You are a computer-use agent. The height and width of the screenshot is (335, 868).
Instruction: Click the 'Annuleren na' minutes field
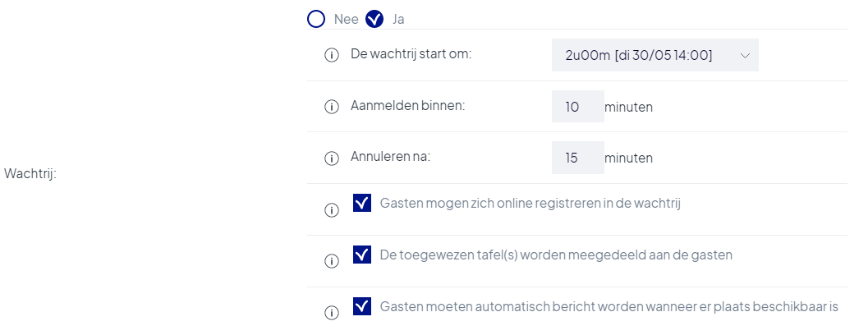[578, 158]
